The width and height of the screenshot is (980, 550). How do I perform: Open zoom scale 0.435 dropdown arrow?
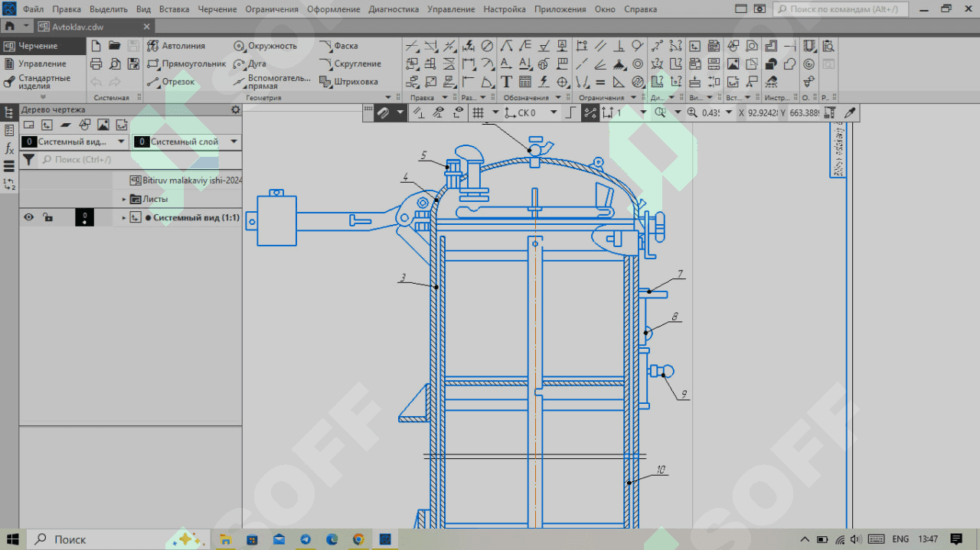coord(729,112)
